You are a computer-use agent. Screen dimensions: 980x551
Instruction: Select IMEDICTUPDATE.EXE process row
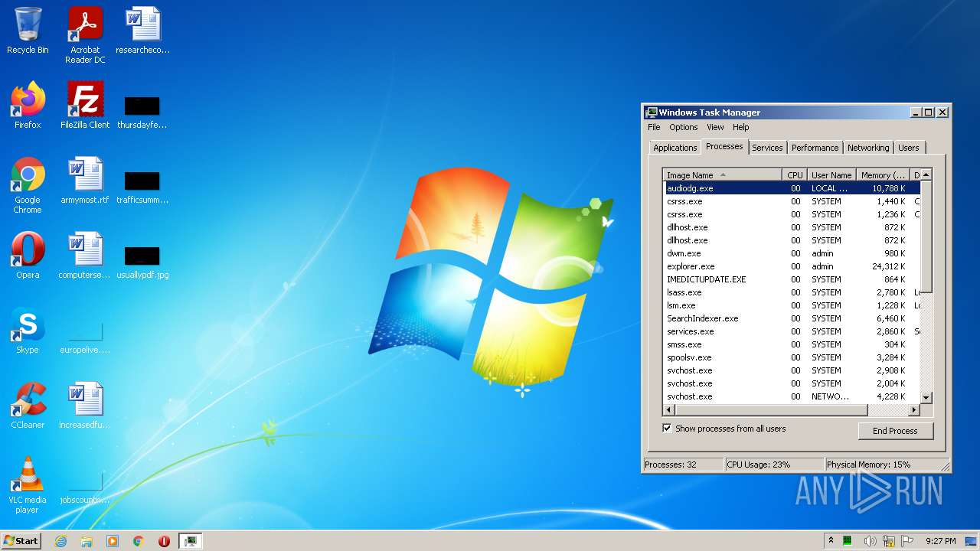(x=792, y=279)
